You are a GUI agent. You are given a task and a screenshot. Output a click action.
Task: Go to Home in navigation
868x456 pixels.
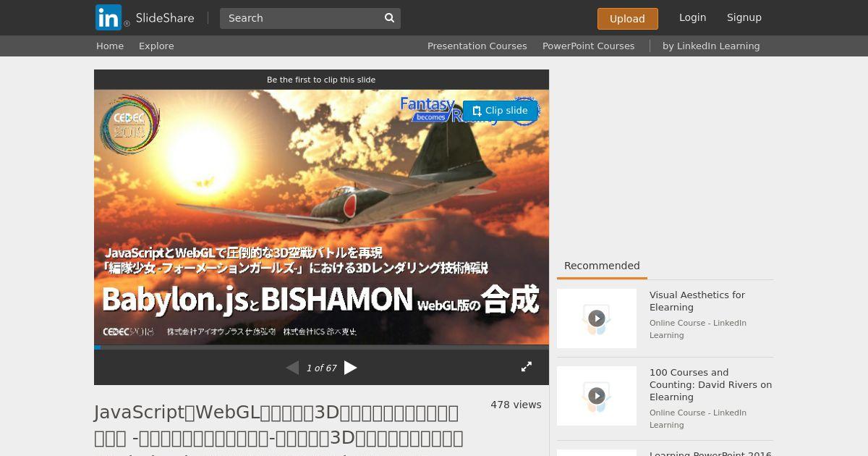coord(110,46)
